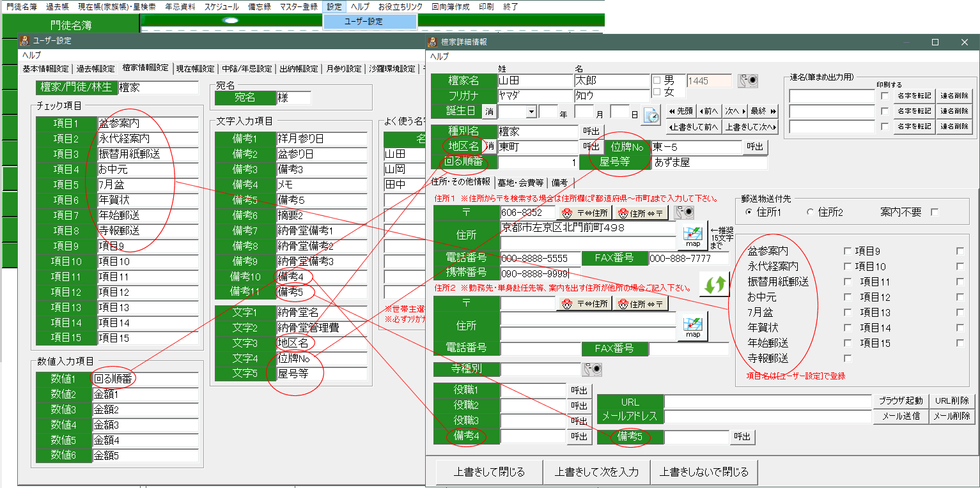
Task: Click 上書きして前へ button
Action: coord(694,126)
